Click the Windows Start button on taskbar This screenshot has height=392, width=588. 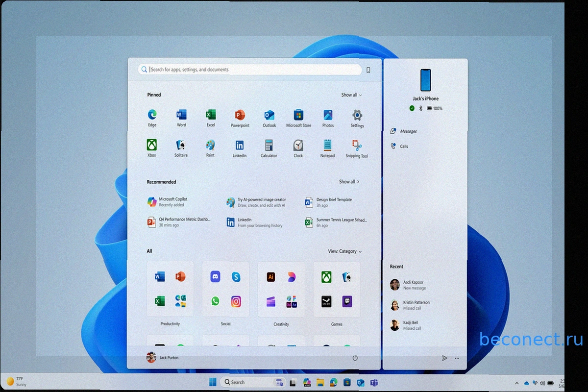[213, 382]
